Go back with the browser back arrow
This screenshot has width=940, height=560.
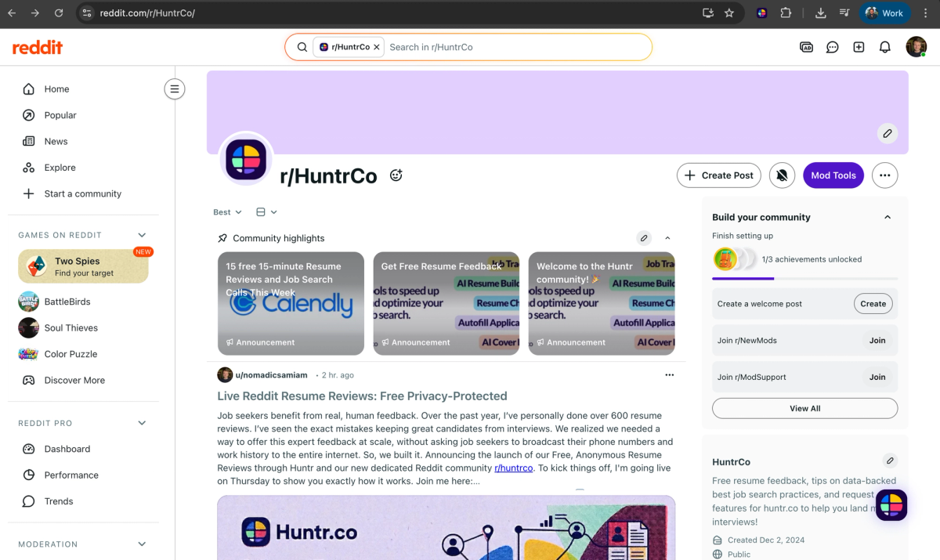(13, 13)
